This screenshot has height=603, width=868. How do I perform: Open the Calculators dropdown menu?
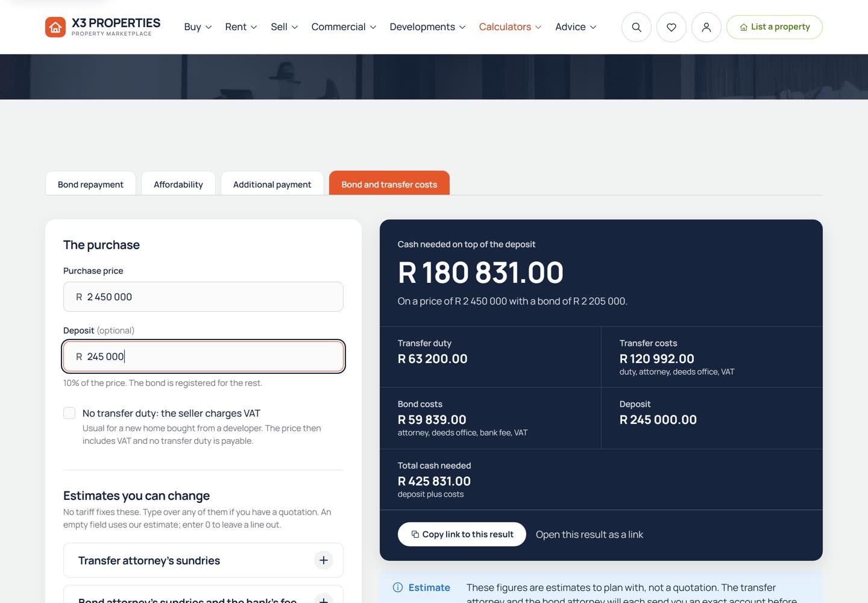(x=511, y=27)
